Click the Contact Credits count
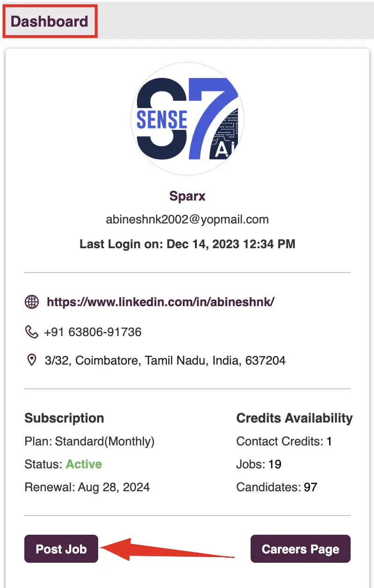This screenshot has width=374, height=588. point(329,441)
